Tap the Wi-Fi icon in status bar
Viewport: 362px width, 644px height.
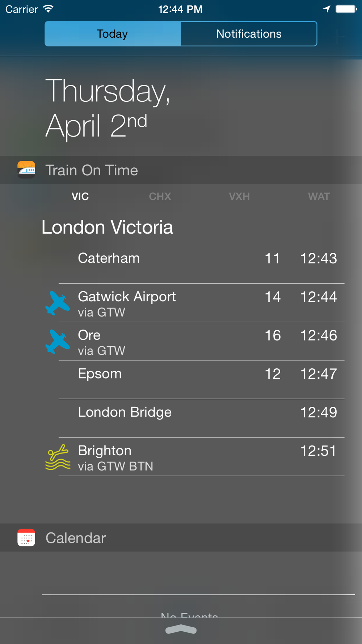pos(48,9)
